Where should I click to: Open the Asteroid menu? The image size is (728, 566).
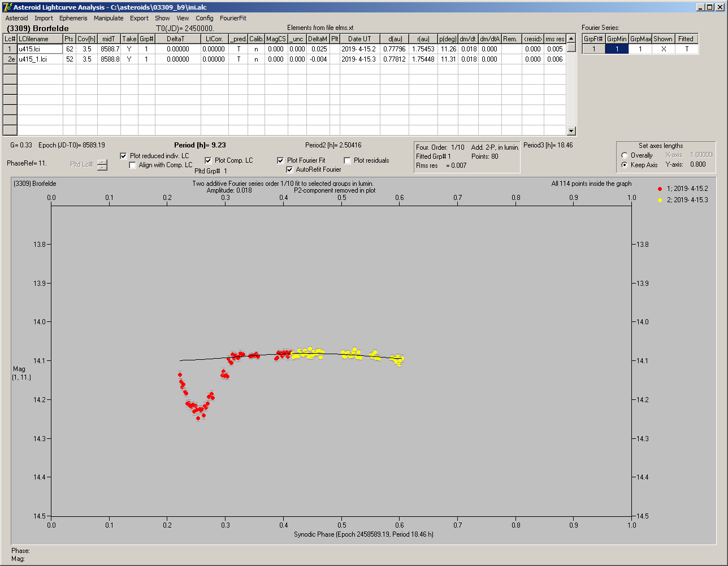[x=16, y=18]
